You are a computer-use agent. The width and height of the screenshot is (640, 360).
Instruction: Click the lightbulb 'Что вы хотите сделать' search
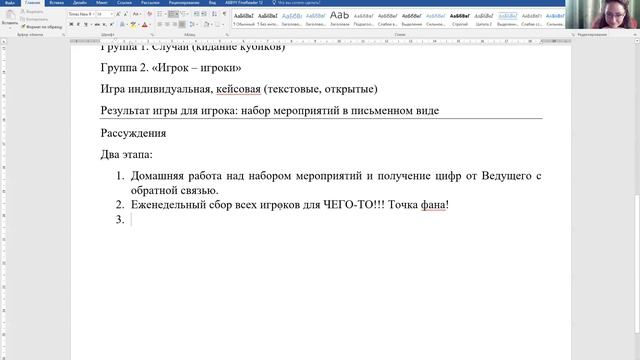pos(296,2)
